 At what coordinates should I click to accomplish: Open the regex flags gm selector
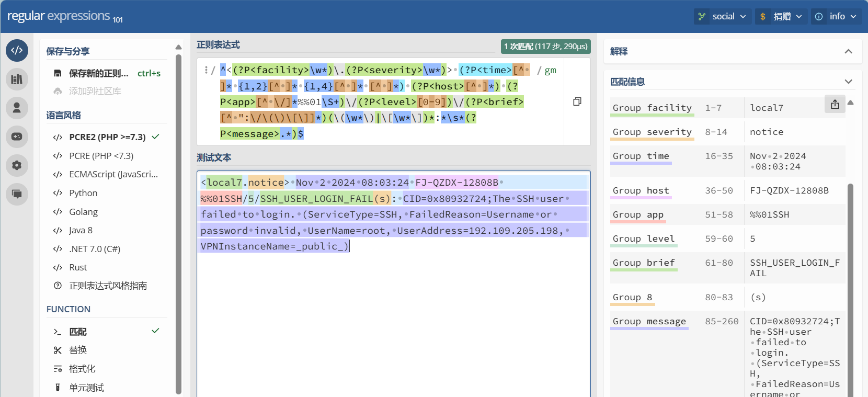pyautogui.click(x=550, y=70)
